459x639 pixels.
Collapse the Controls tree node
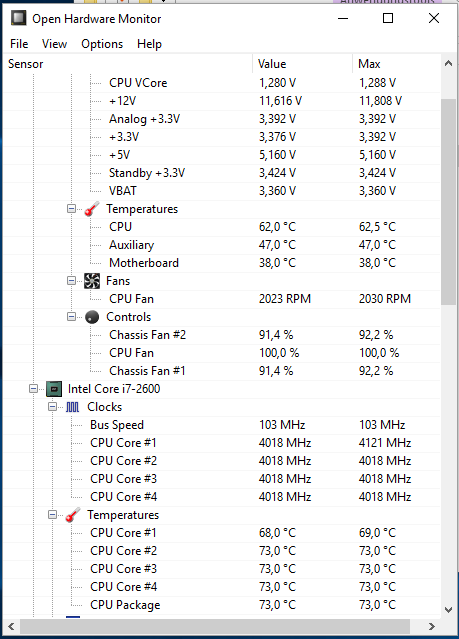[x=71, y=317]
